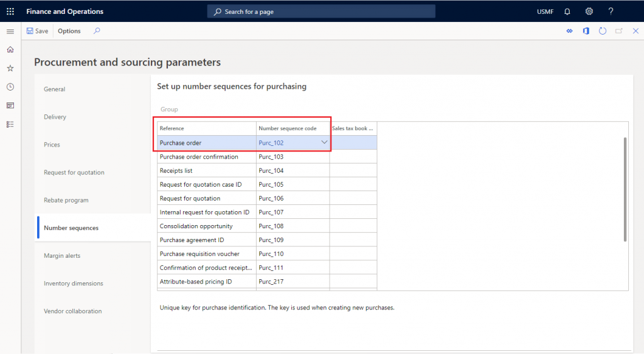Open the app launcher waffle icon
The width and height of the screenshot is (644, 354).
(x=10, y=11)
